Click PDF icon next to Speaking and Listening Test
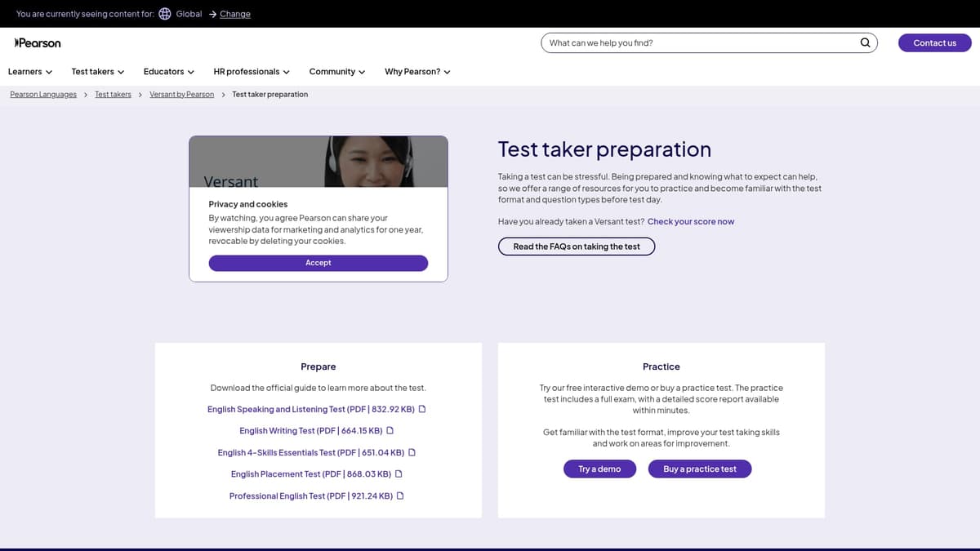 click(422, 409)
